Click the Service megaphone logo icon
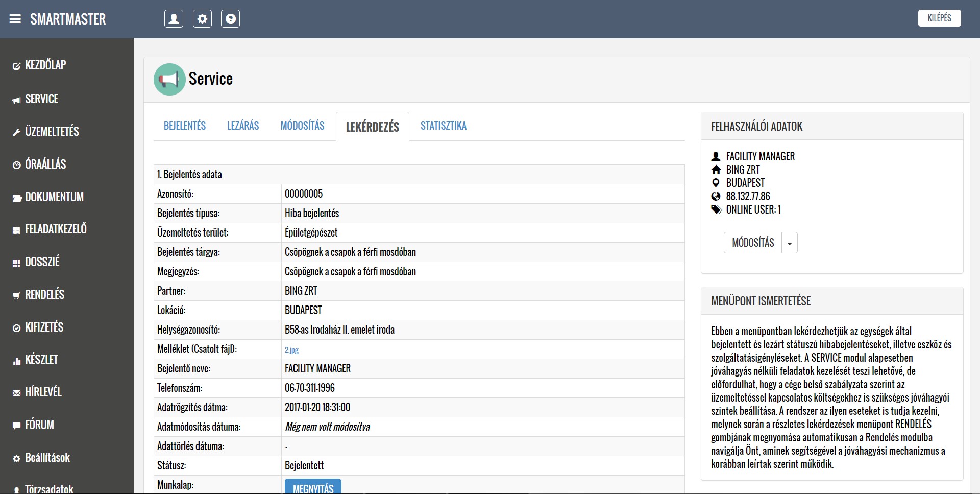980x494 pixels. (x=169, y=79)
